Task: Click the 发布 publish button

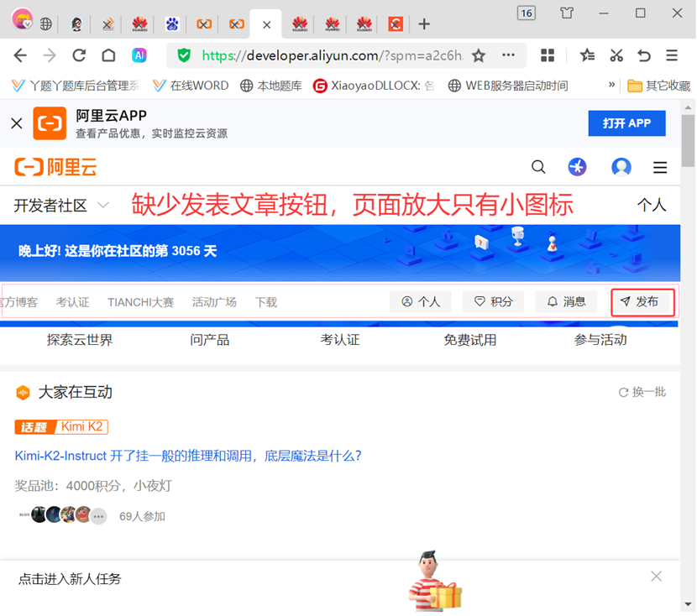Action: (x=642, y=302)
